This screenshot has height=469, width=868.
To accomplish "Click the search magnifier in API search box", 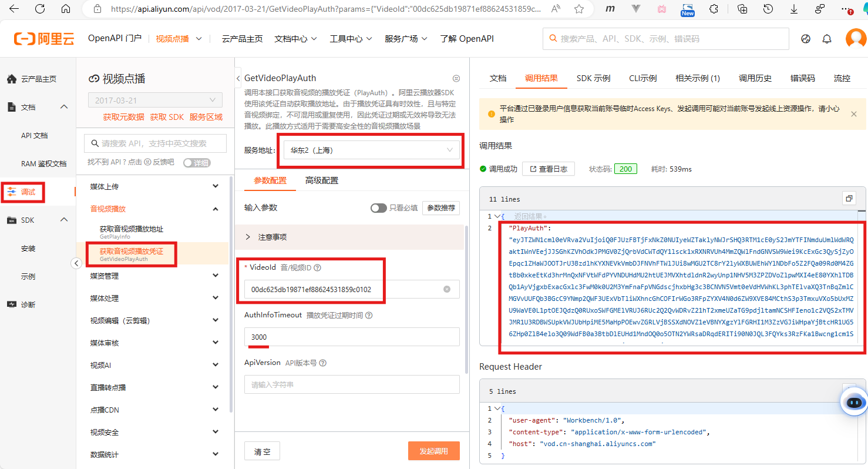I will [94, 143].
